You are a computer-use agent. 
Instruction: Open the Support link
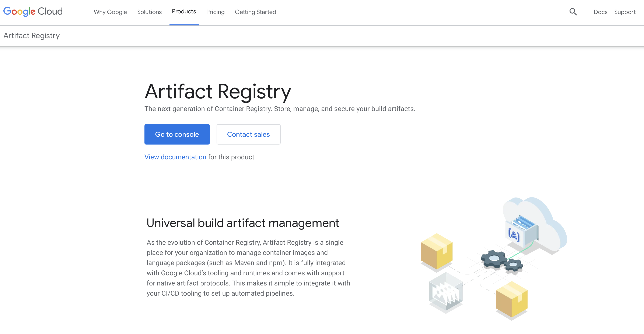(x=625, y=12)
